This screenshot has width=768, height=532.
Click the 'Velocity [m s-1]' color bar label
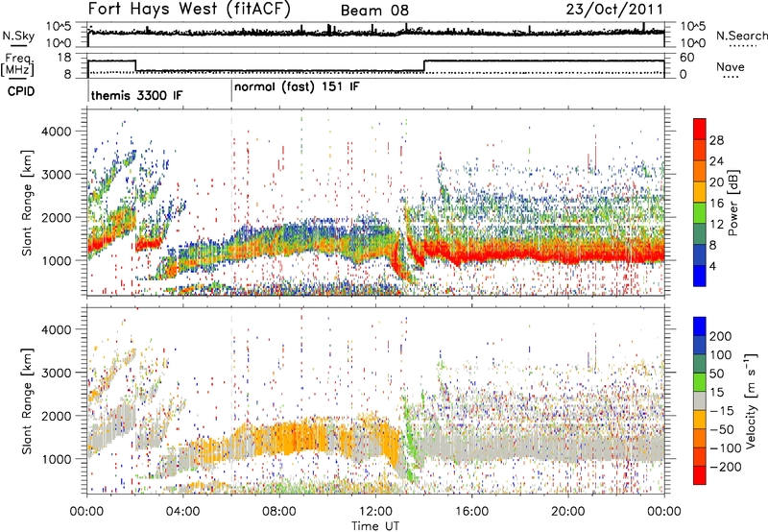[751, 400]
